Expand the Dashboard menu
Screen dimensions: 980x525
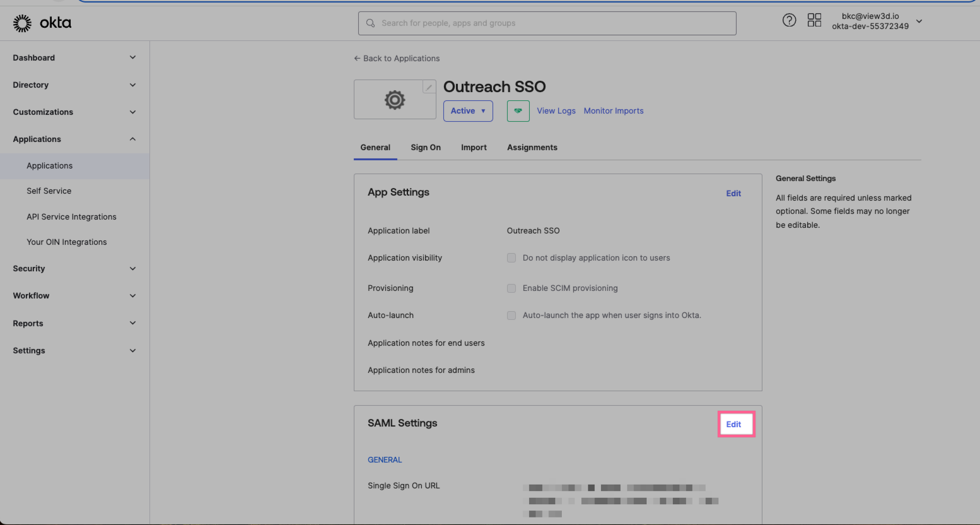click(74, 58)
